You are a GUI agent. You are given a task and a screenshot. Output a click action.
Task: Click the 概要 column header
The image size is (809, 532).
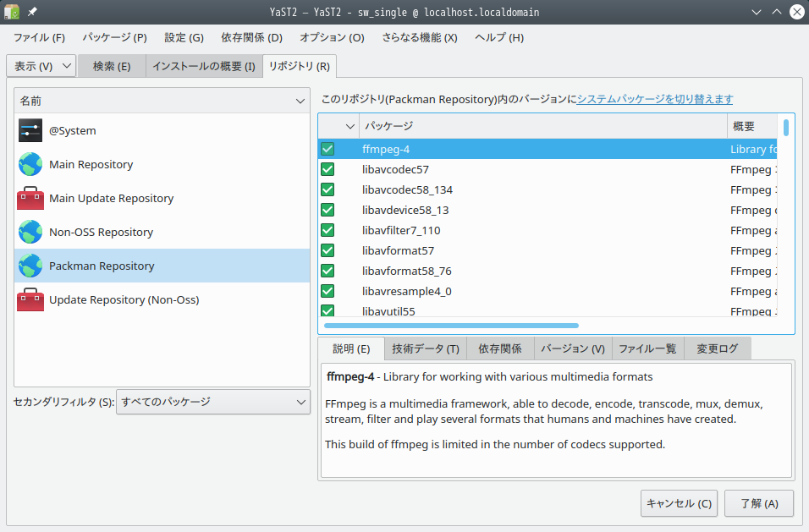click(751, 126)
